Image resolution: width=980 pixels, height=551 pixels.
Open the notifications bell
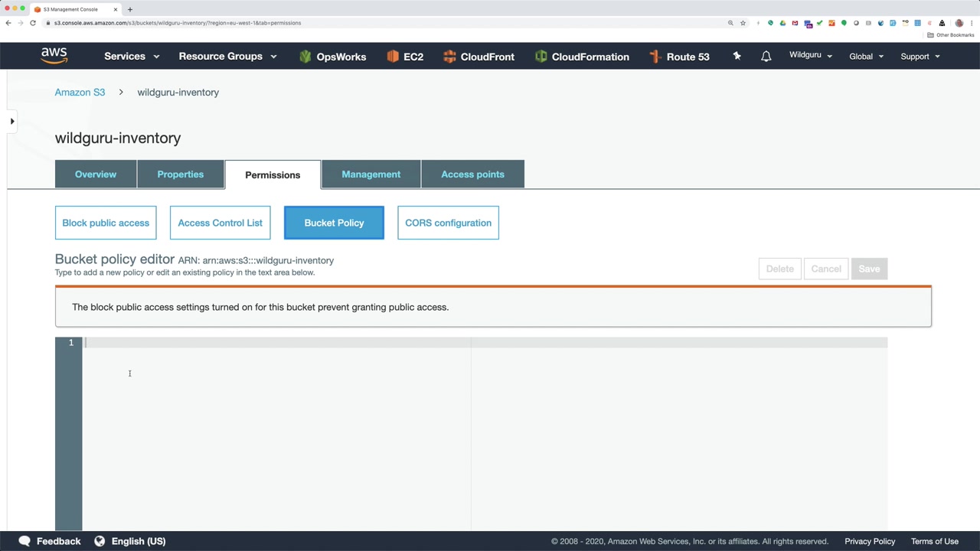click(766, 57)
